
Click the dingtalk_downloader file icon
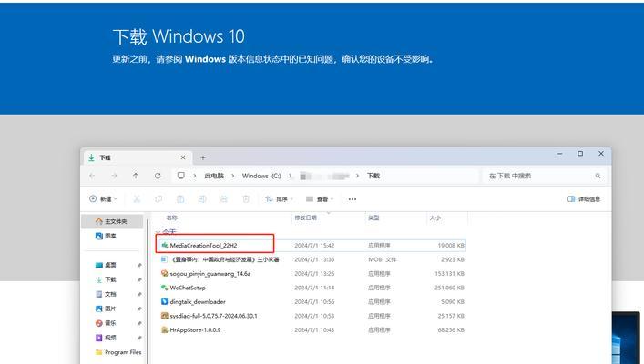[165, 301]
